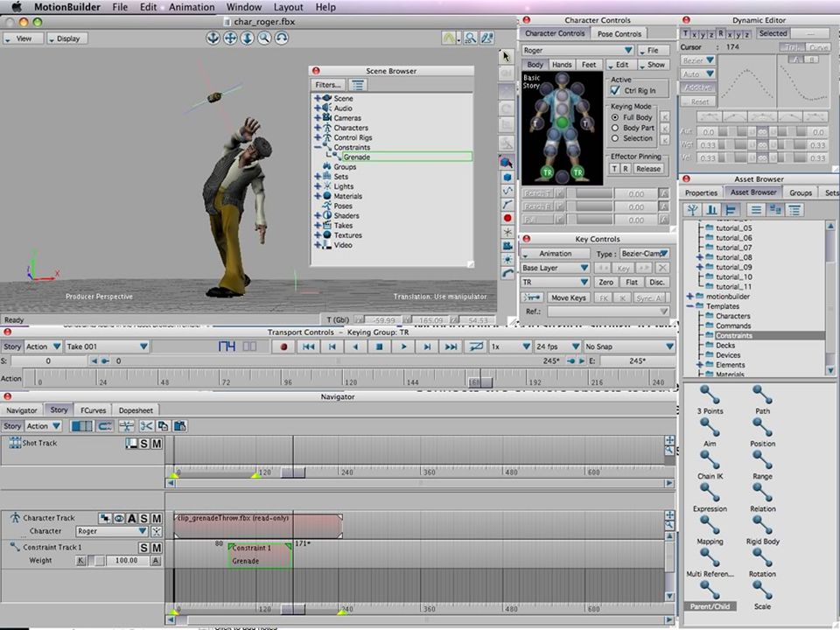Select the Parent/Child constraint icon

coord(710,591)
